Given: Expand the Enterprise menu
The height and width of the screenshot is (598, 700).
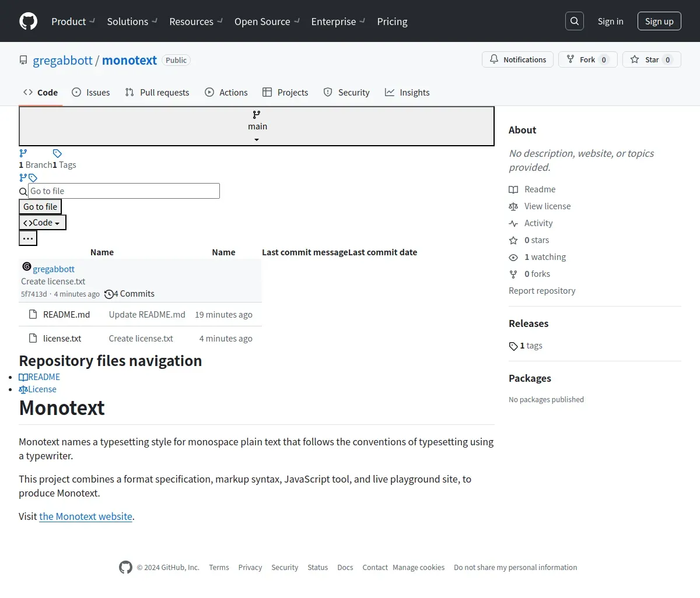Looking at the screenshot, I should (338, 21).
